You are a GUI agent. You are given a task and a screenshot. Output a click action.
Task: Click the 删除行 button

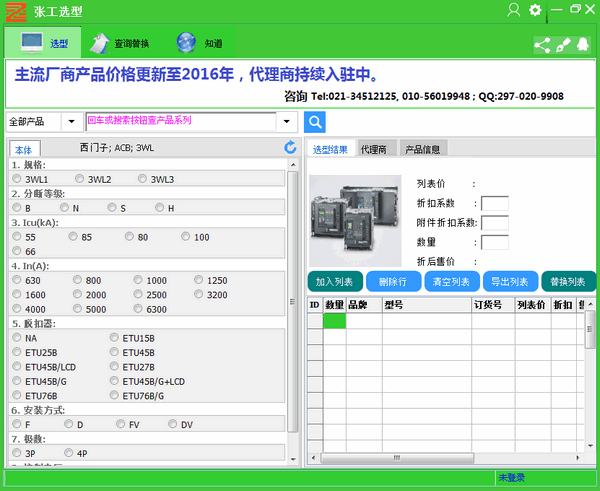[x=393, y=282]
